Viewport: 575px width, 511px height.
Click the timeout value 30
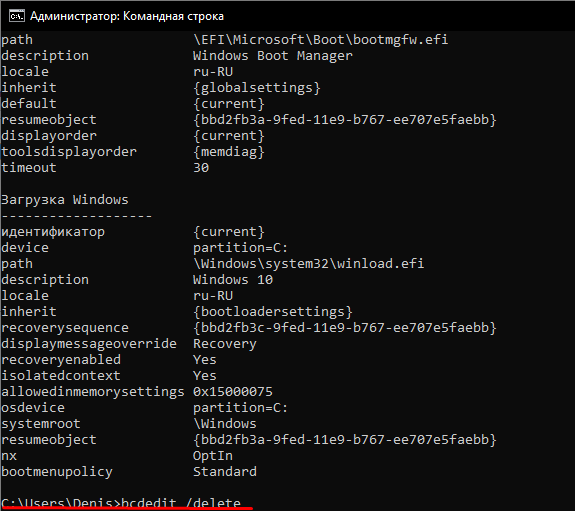tap(201, 168)
